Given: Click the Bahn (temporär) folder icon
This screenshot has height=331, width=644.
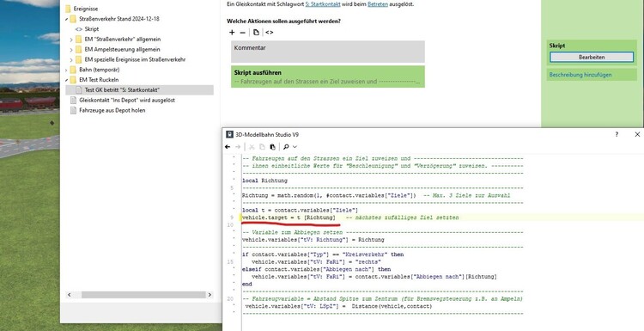Looking at the screenshot, I should click(73, 70).
